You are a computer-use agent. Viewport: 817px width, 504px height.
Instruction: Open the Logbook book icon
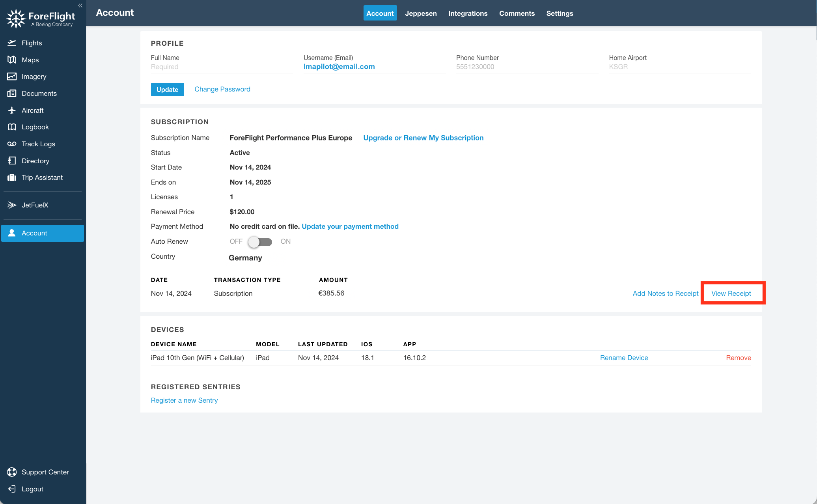point(12,127)
